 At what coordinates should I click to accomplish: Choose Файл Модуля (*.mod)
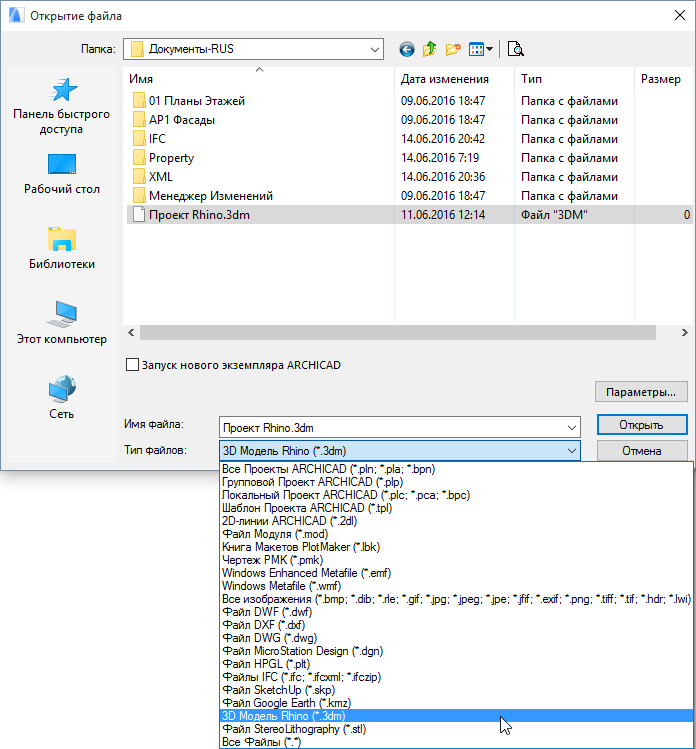[456, 534]
